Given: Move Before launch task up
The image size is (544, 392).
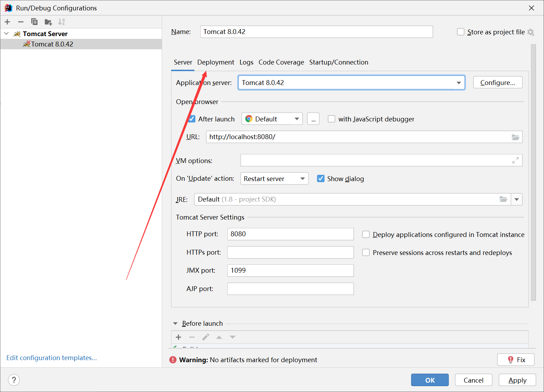Looking at the screenshot, I should [x=219, y=337].
